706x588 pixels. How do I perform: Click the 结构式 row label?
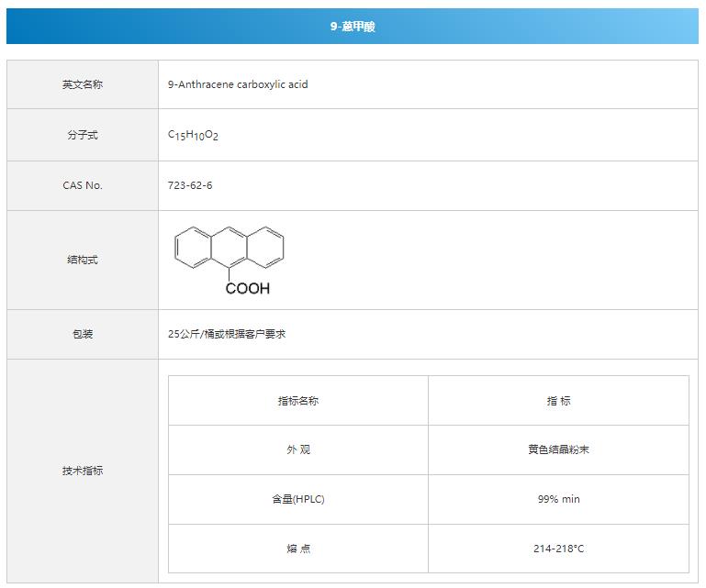(x=83, y=260)
